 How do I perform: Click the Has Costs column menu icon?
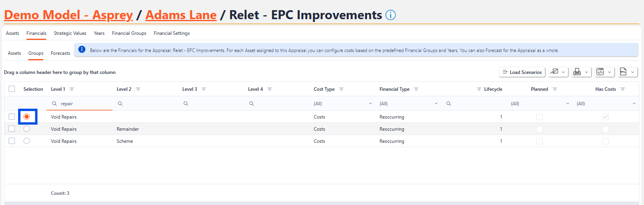pos(622,89)
